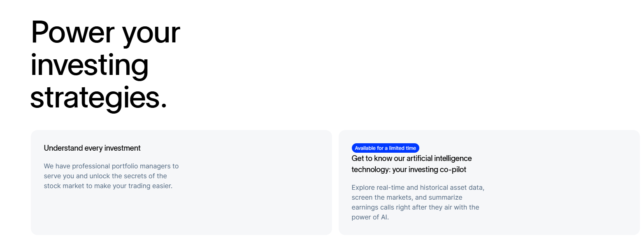Open the 'Understand every investment' card title

pos(92,148)
